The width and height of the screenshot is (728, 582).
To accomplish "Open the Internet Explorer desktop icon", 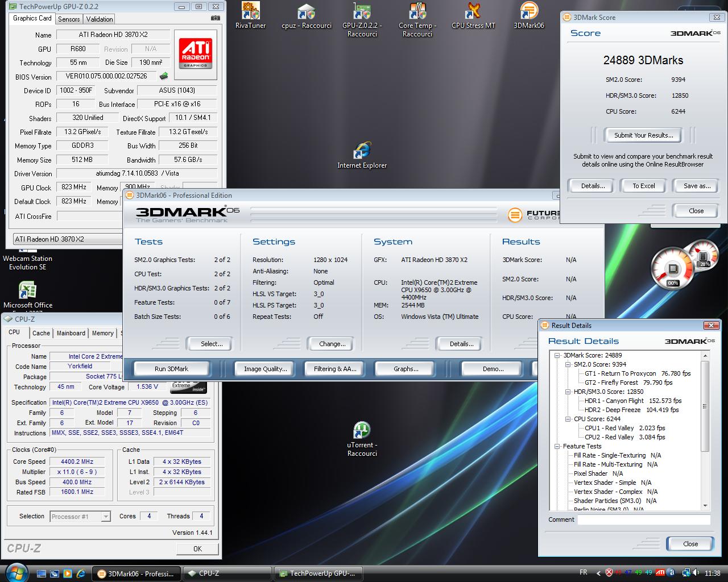I will (x=362, y=155).
